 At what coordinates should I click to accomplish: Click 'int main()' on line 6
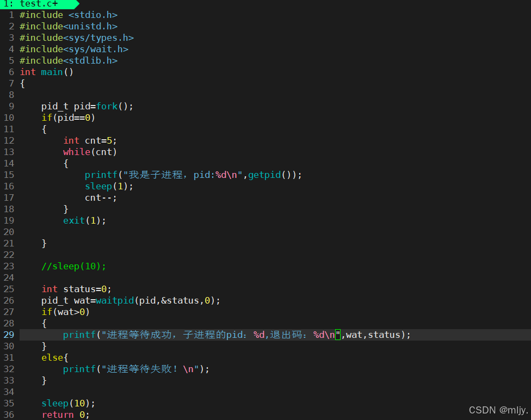pyautogui.click(x=47, y=72)
